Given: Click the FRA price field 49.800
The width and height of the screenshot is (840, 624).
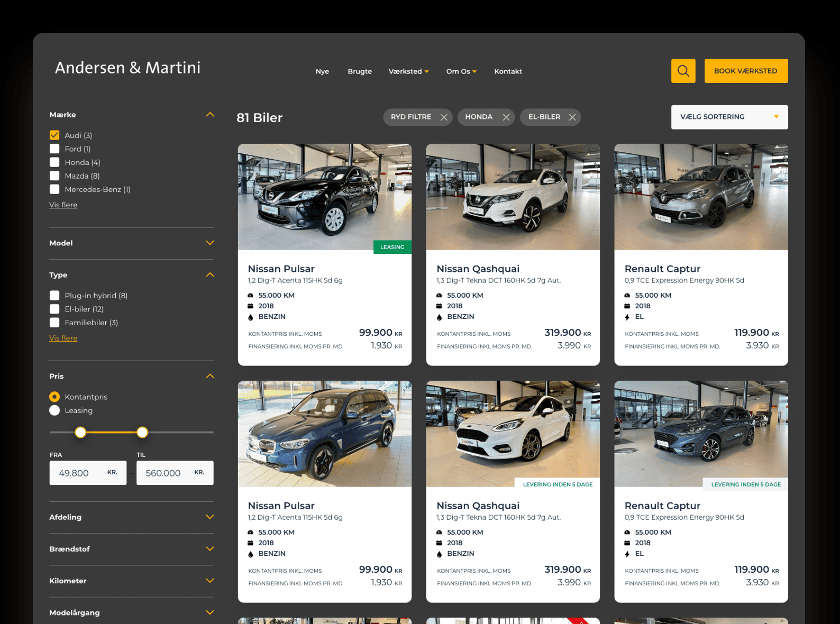Looking at the screenshot, I should pos(88,473).
